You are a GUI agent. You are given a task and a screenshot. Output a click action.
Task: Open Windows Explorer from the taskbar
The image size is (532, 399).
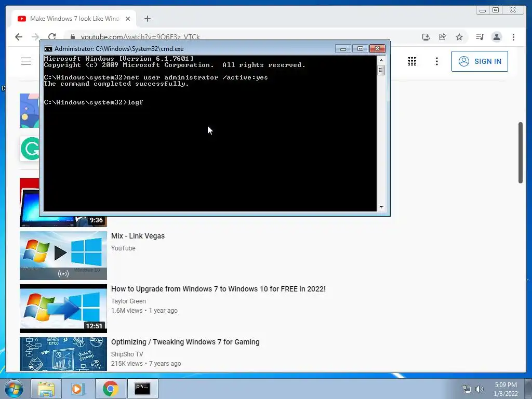[x=46, y=389]
